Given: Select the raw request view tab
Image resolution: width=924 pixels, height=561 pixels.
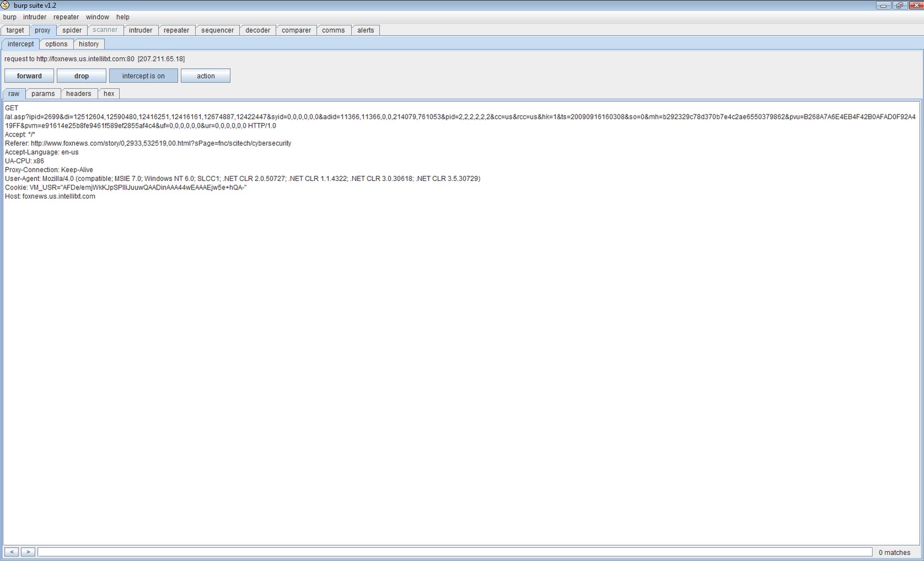Looking at the screenshot, I should pos(14,94).
